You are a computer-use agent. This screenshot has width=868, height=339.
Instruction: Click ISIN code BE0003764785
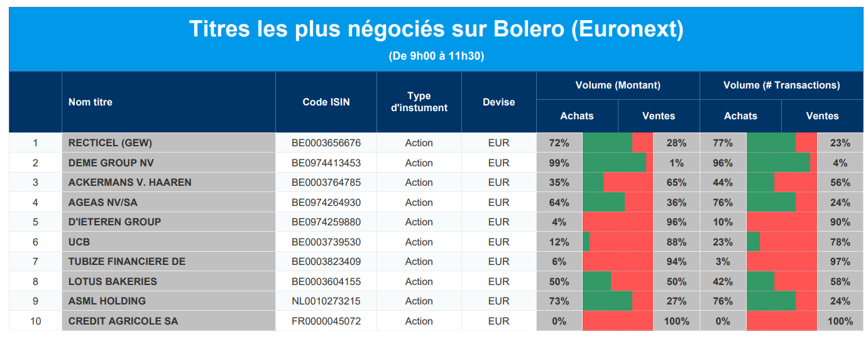[x=326, y=183]
